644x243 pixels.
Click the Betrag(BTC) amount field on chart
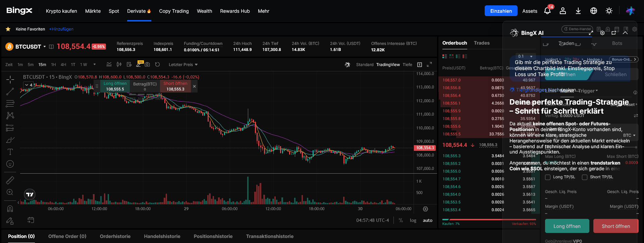[x=145, y=86]
